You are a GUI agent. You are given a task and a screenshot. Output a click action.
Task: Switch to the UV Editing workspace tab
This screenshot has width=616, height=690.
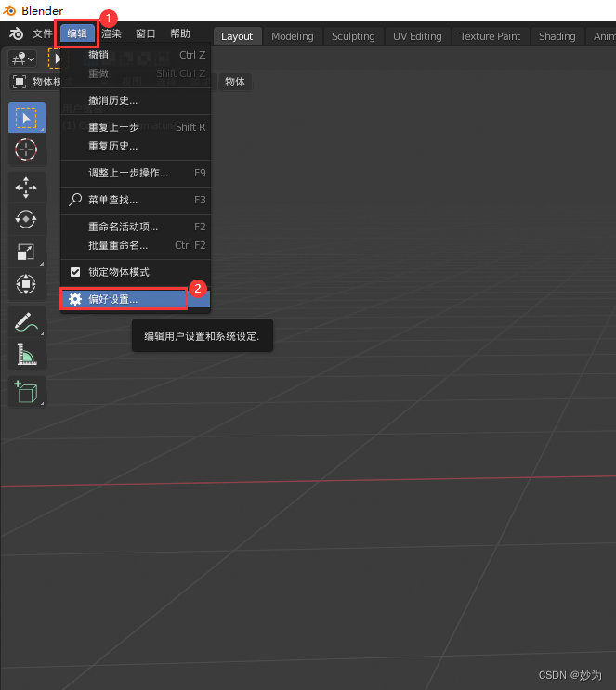pyautogui.click(x=417, y=36)
